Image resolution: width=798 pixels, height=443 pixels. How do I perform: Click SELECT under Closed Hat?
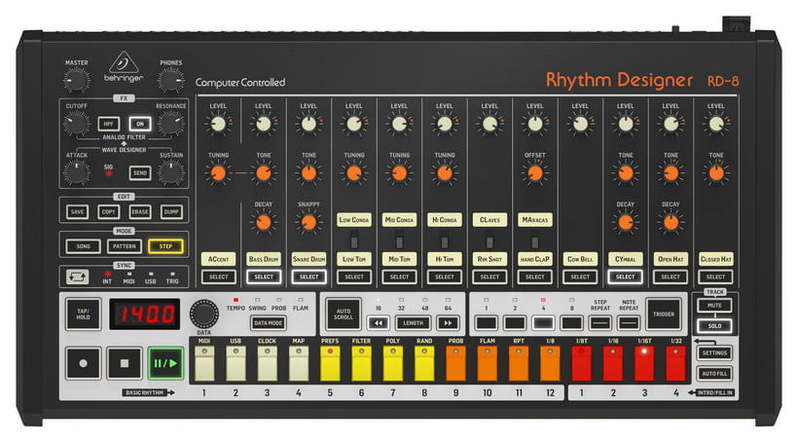[x=716, y=277]
